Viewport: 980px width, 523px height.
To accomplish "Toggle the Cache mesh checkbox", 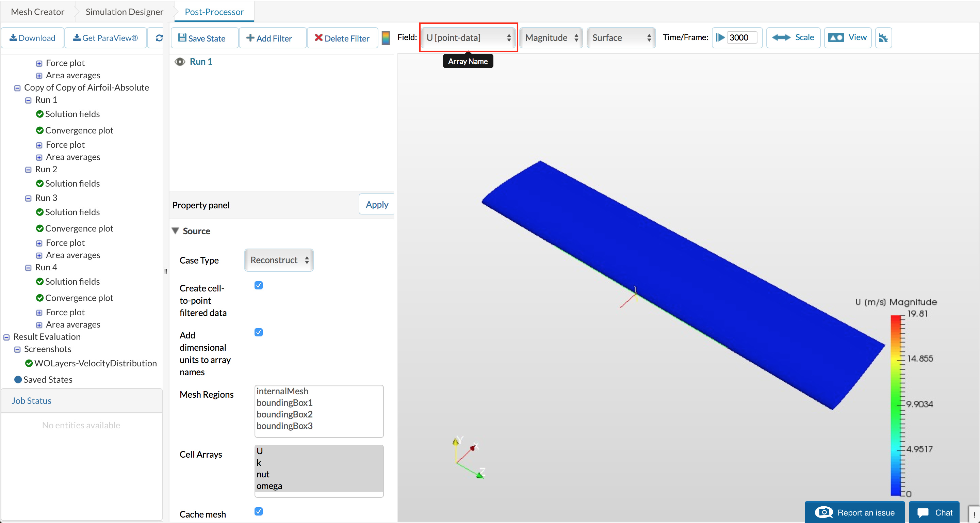I will click(x=258, y=511).
